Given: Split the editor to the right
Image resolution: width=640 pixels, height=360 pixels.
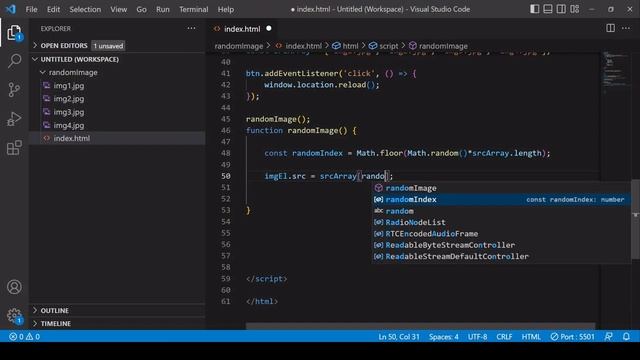Looking at the screenshot, I should coord(611,28).
